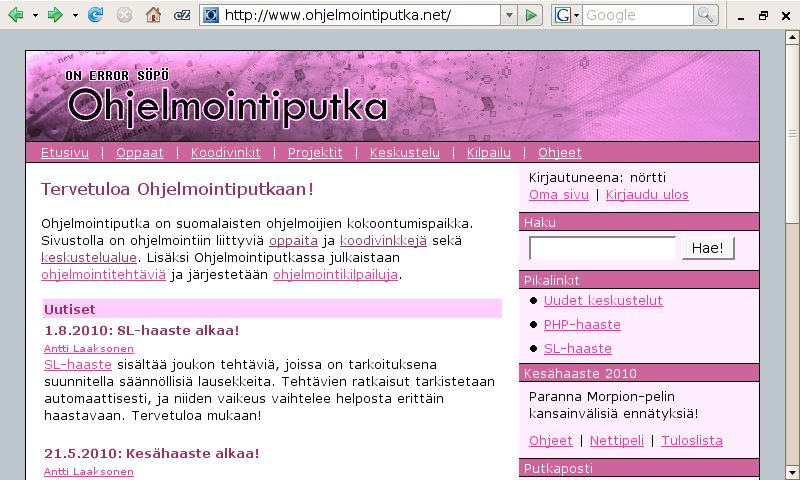Click the browser Back arrow
800x480 pixels.
(x=16, y=15)
